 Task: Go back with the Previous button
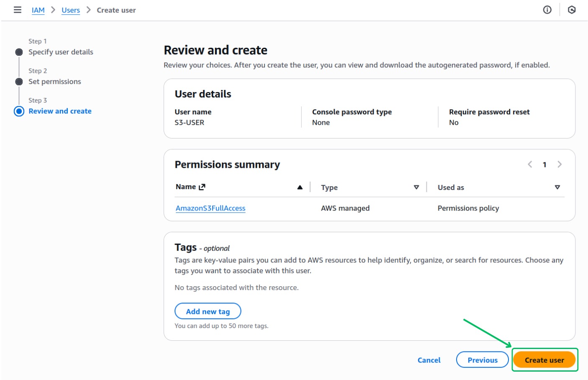coord(483,360)
